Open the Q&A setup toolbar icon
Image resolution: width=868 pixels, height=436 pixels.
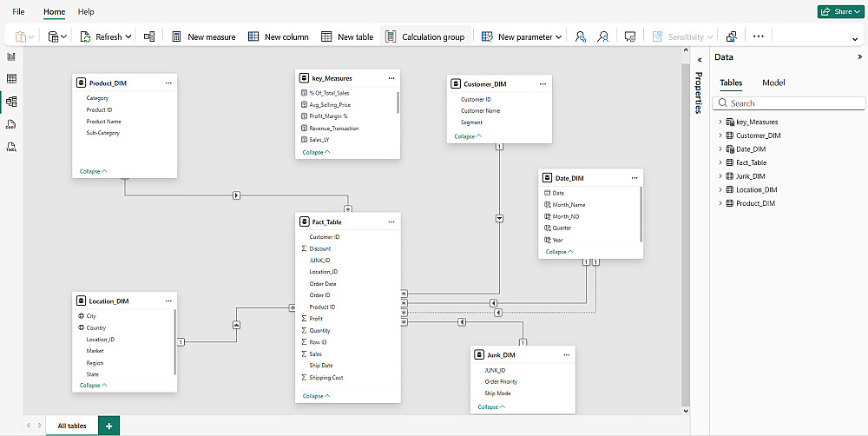(631, 36)
